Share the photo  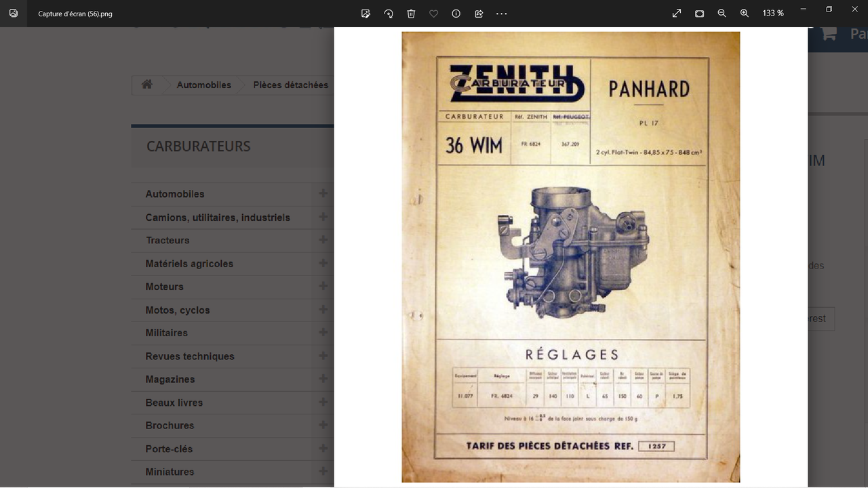[x=479, y=13]
